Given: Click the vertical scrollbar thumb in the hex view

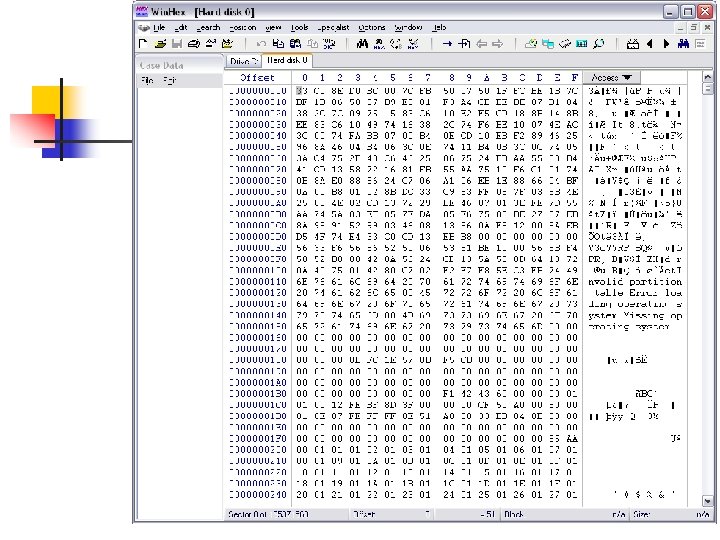Looking at the screenshot, I should (708, 88).
